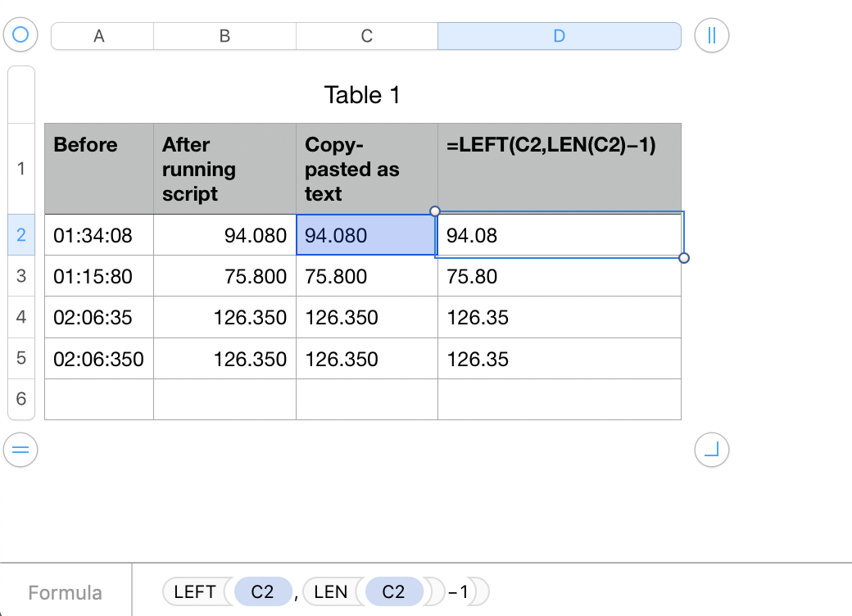The image size is (852, 616).
Task: Select column B header
Action: [x=224, y=36]
